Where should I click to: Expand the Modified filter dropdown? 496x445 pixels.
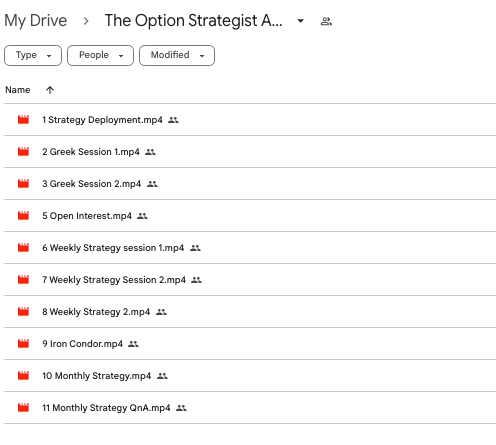coord(177,55)
